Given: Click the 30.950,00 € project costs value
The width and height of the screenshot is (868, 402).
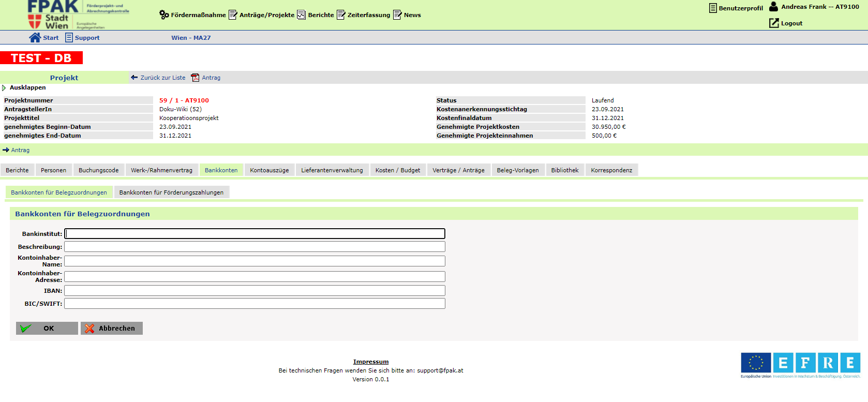Looking at the screenshot, I should coord(609,127).
